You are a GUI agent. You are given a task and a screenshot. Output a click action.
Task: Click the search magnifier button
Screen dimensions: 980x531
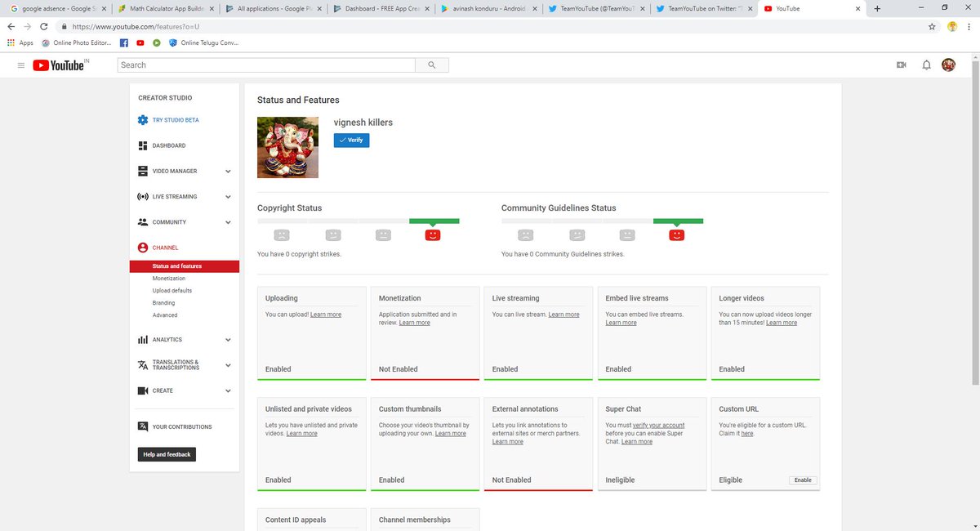(x=432, y=65)
